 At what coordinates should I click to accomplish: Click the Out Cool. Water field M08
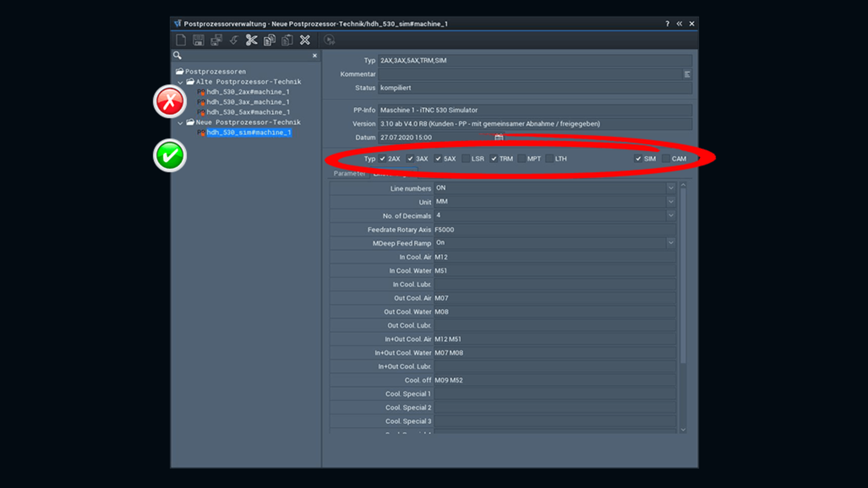(x=555, y=312)
